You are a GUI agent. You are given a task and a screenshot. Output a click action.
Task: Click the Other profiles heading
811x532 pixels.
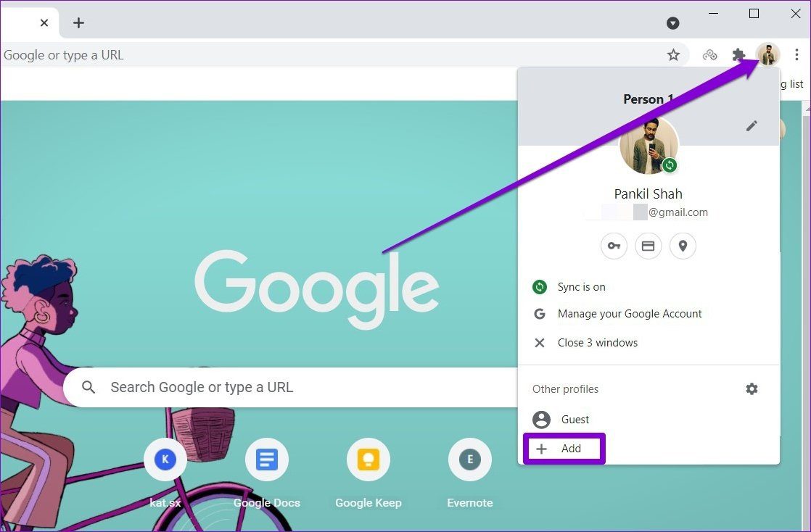565,389
